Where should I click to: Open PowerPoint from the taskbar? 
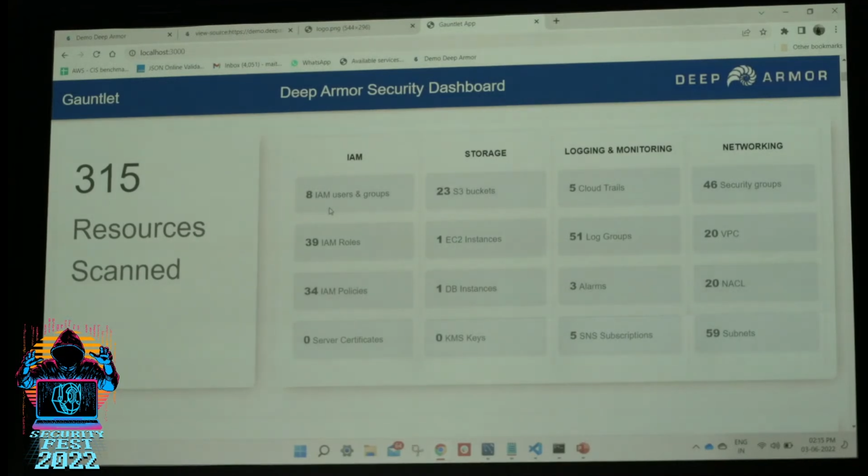(583, 448)
